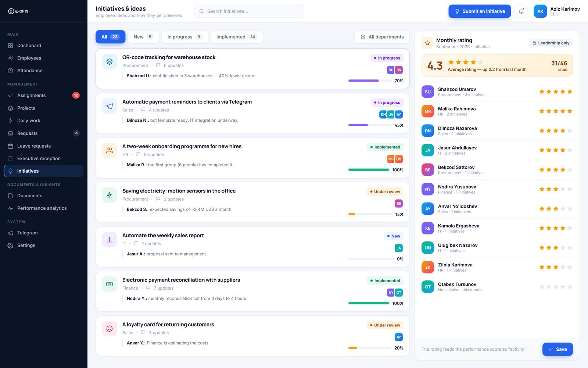
Task: Set Nodira Yusupova's rating to four stars
Action: pos(563,189)
